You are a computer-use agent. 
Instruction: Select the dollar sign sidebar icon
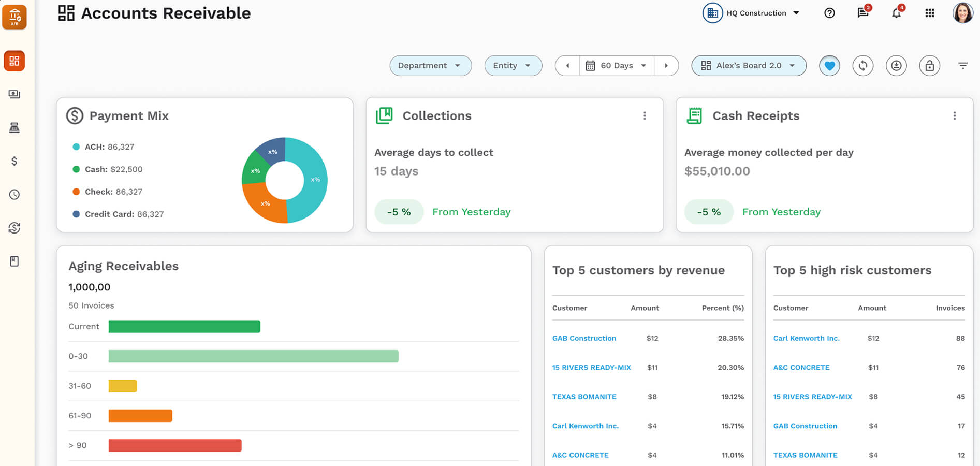(14, 161)
